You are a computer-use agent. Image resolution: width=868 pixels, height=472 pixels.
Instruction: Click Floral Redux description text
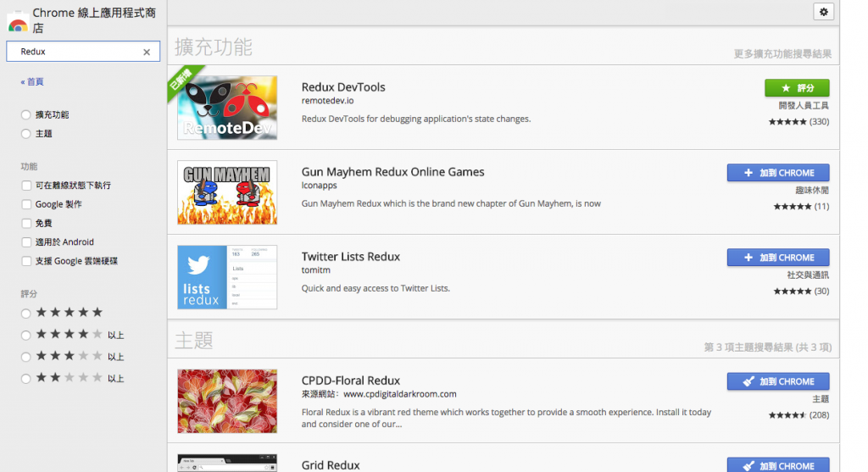pos(506,418)
